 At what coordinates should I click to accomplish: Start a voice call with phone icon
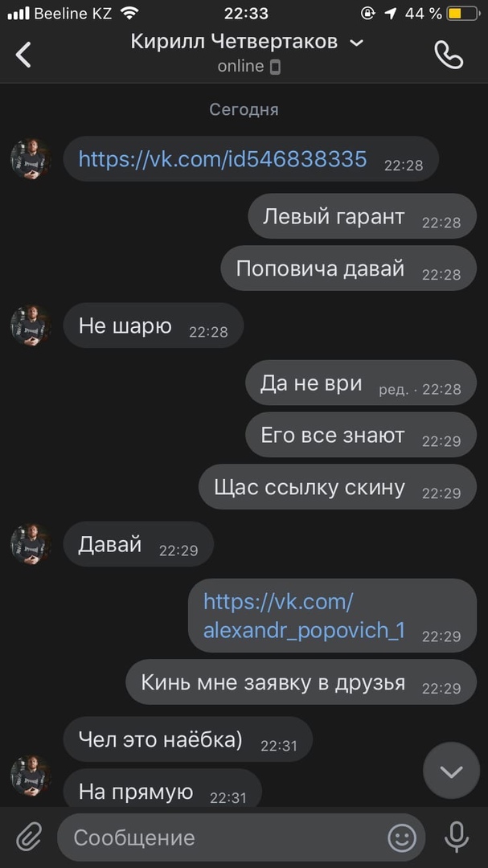pyautogui.click(x=449, y=55)
